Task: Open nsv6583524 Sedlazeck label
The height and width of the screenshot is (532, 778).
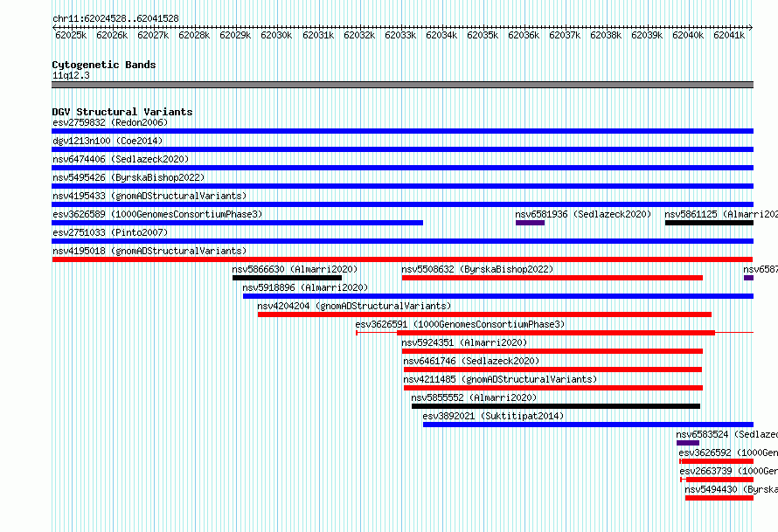Action: point(727,434)
